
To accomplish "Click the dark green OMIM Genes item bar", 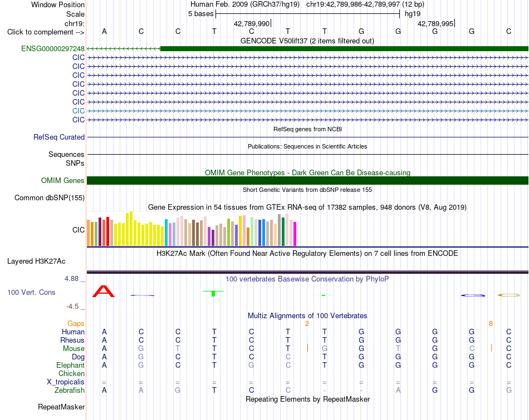I will (307, 180).
